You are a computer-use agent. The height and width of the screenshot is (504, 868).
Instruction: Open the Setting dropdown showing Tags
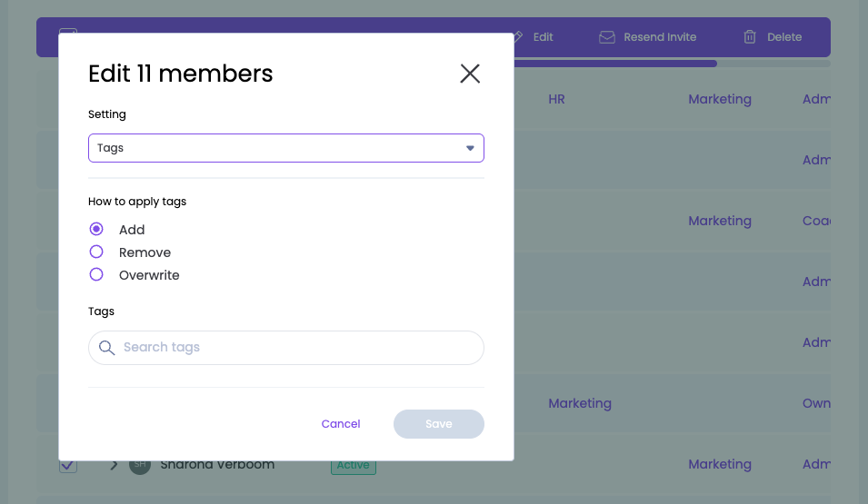[285, 148]
